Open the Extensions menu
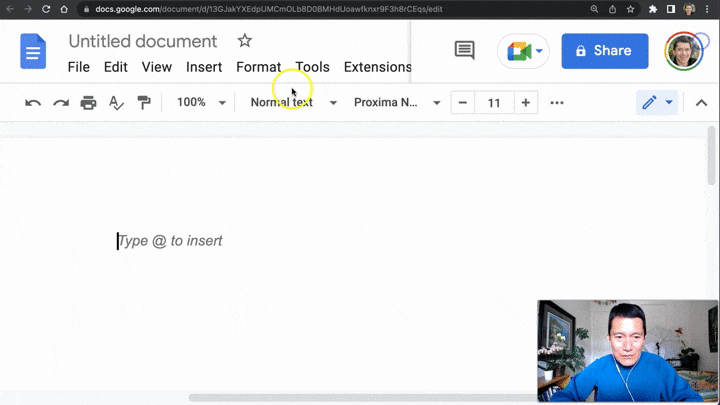The height and width of the screenshot is (405, 720). point(377,67)
